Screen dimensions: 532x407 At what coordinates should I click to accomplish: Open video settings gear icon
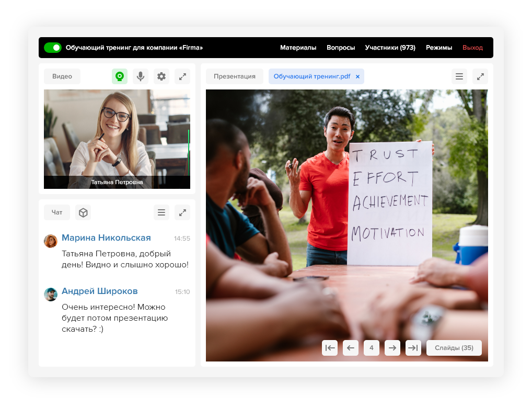pos(161,76)
